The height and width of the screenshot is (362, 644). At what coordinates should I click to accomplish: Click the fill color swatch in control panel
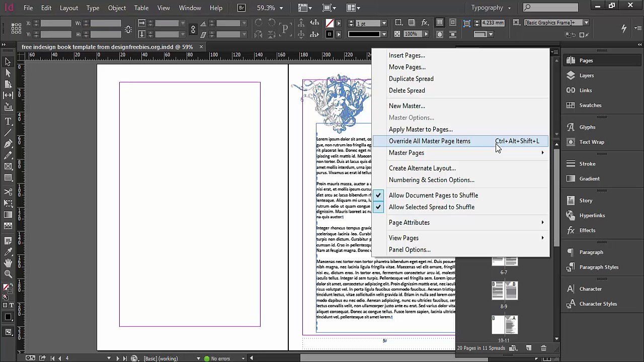point(330,23)
